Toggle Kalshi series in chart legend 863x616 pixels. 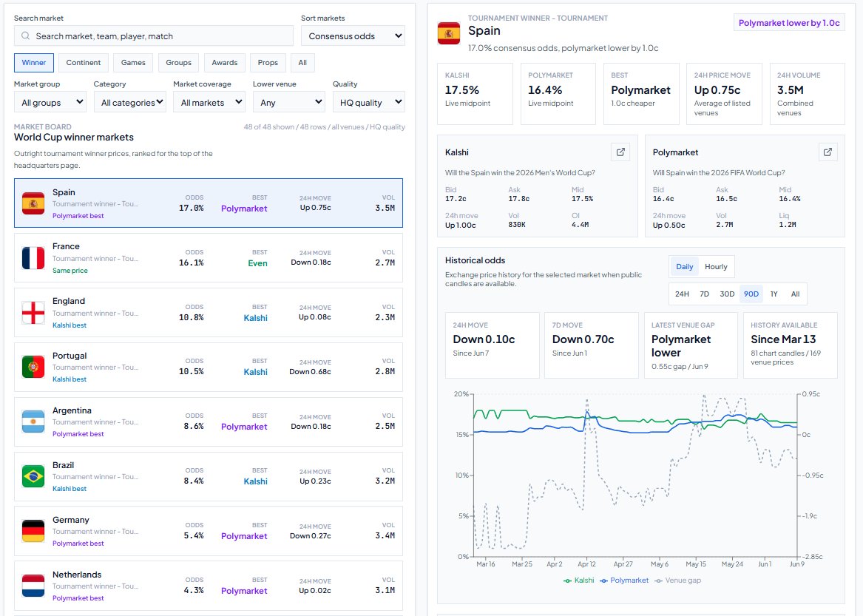click(579, 581)
